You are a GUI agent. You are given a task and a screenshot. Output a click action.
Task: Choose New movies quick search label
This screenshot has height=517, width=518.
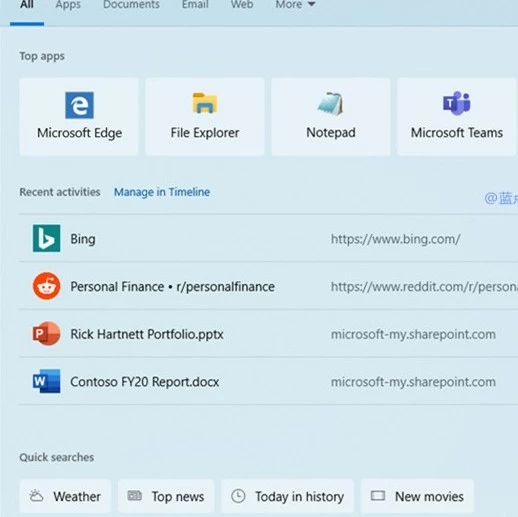pyautogui.click(x=429, y=496)
